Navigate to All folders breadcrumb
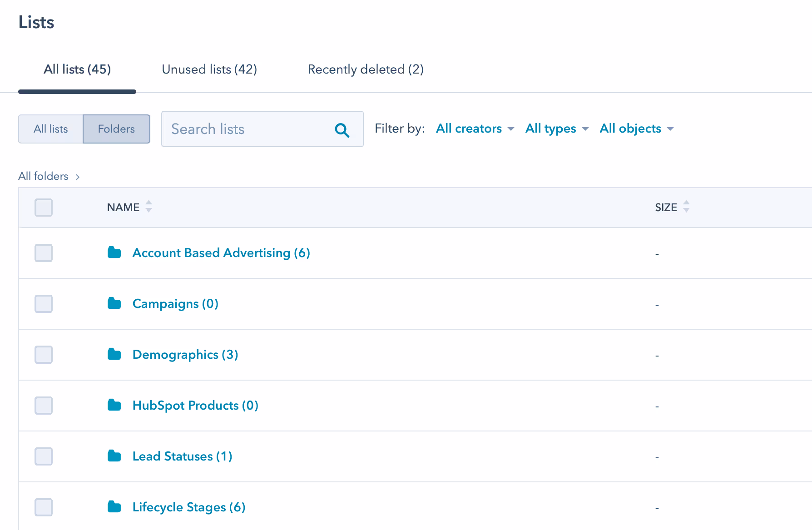The image size is (812, 530). pyautogui.click(x=43, y=176)
